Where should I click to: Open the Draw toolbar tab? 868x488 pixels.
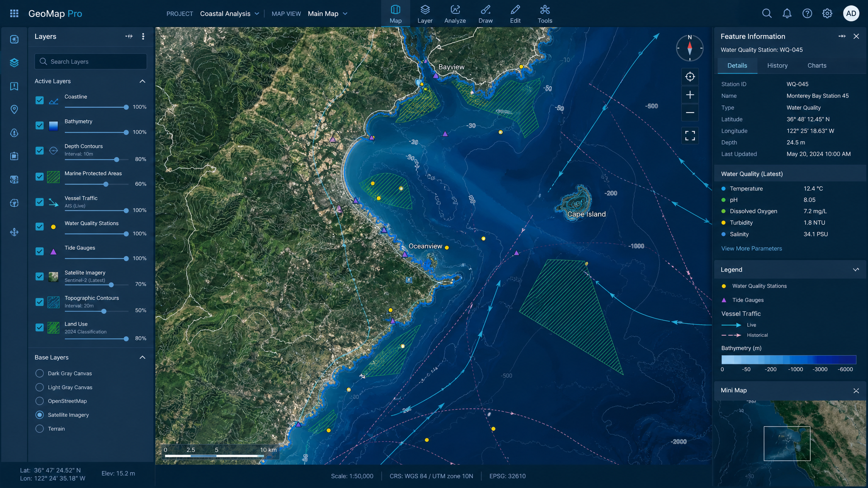pos(486,14)
